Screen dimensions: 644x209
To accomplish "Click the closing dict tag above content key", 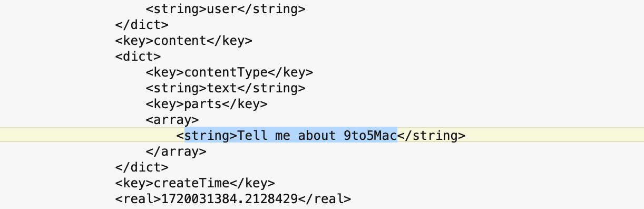I will point(142,25).
